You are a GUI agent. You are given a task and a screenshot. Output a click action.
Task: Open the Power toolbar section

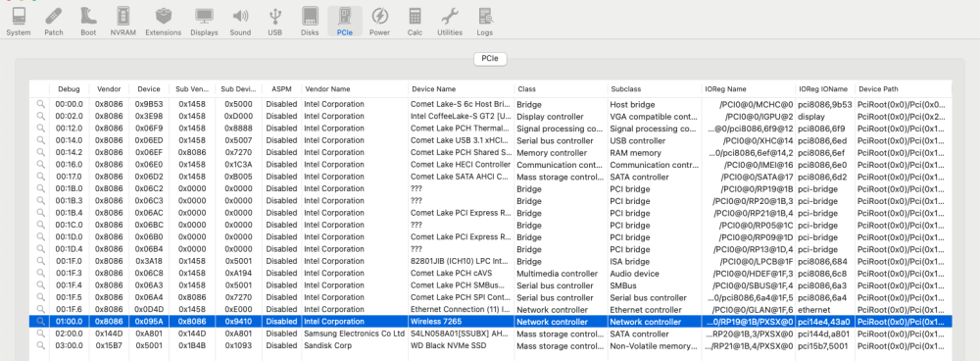379,22
